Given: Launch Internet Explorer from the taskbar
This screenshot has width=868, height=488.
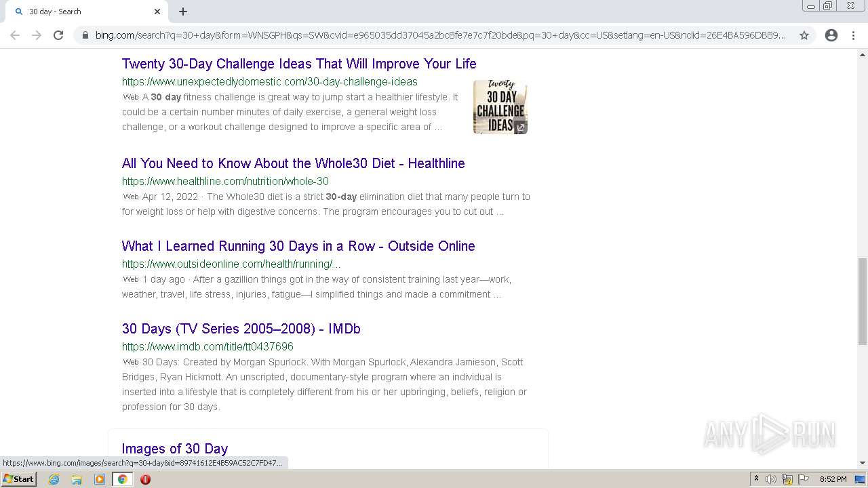Looking at the screenshot, I should pos(54,479).
